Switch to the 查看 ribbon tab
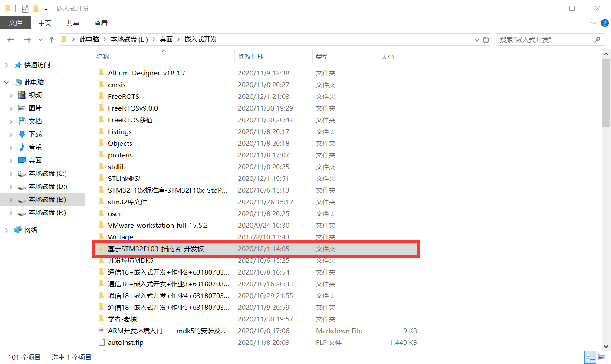The height and width of the screenshot is (364, 611). click(101, 23)
